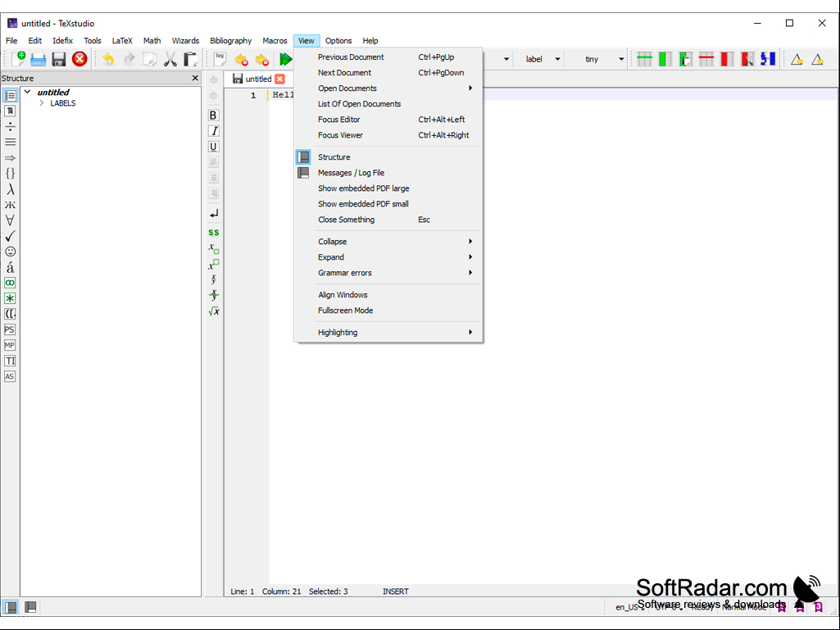
Task: Open the Expand submenu
Action: click(388, 256)
